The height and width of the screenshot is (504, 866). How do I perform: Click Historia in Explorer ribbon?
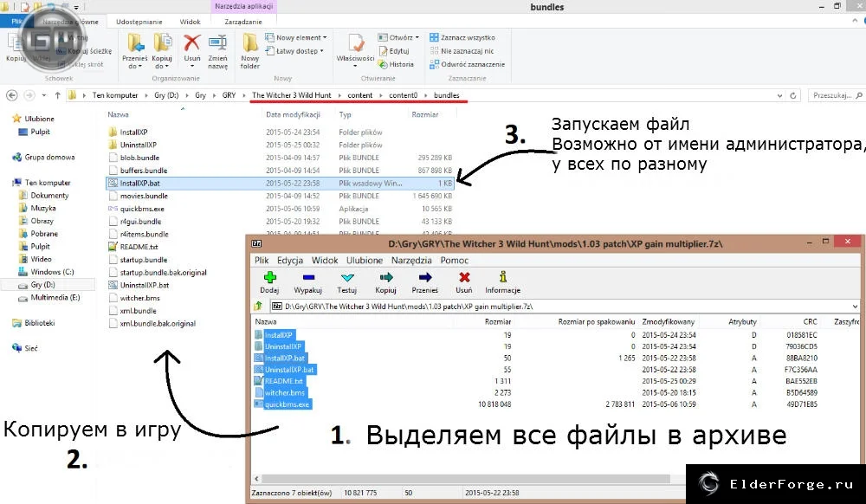396,64
